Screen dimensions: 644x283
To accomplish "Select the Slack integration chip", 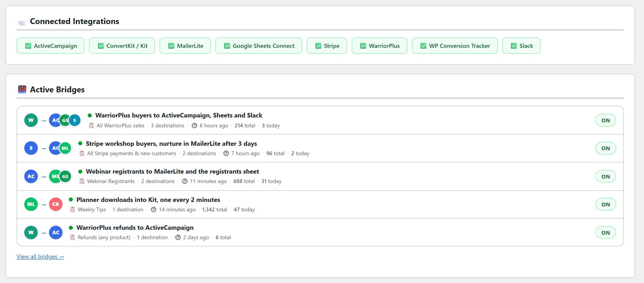I will (x=521, y=46).
